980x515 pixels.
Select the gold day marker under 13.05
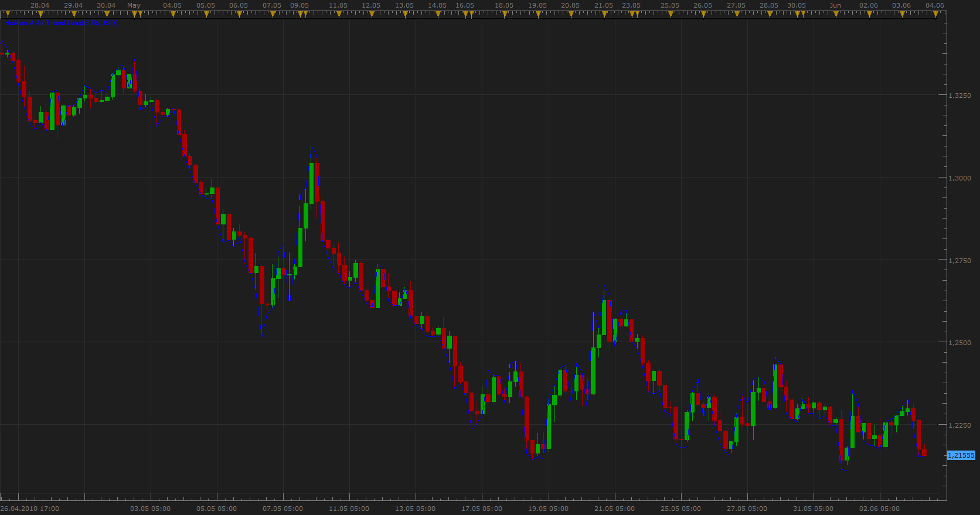405,14
